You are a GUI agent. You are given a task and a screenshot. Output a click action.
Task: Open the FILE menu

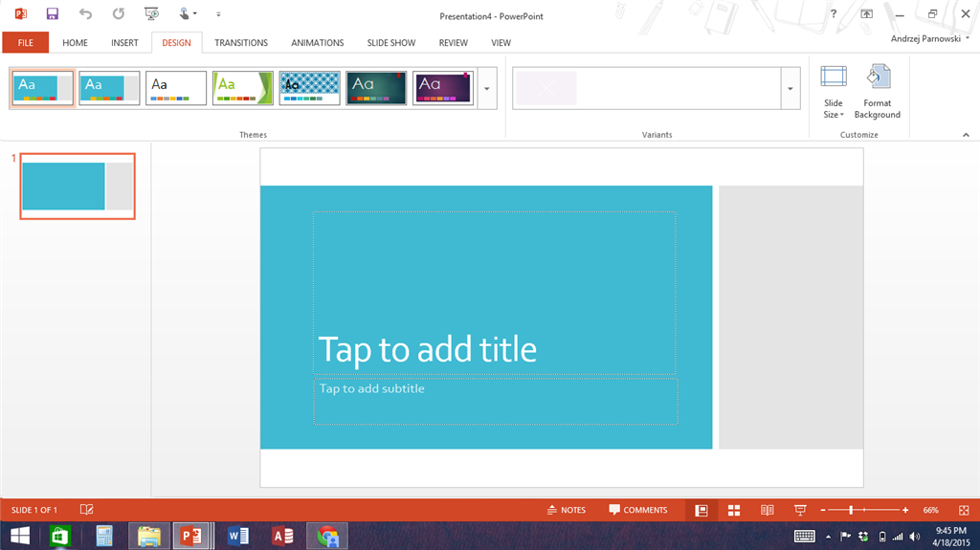(26, 42)
